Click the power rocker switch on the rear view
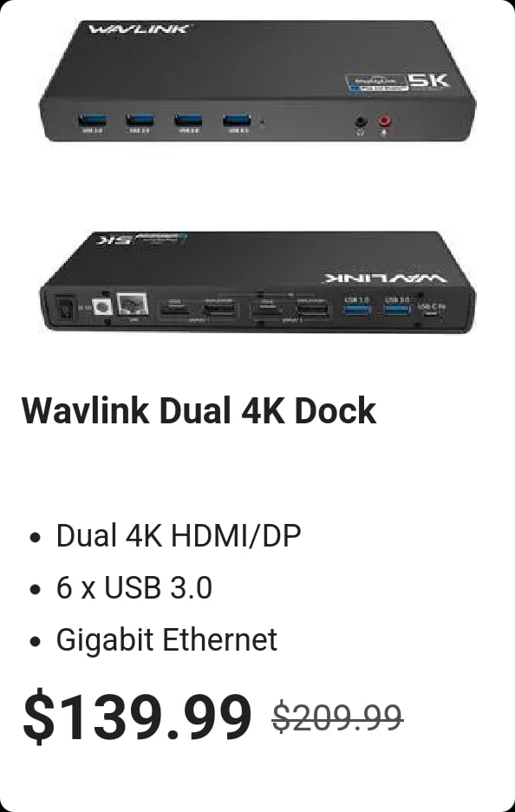515x812 pixels. point(63,307)
